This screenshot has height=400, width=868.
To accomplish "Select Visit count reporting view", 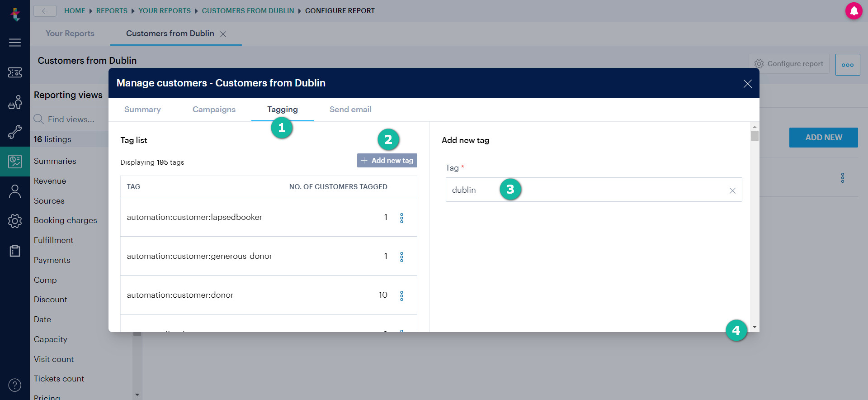I will (53, 359).
